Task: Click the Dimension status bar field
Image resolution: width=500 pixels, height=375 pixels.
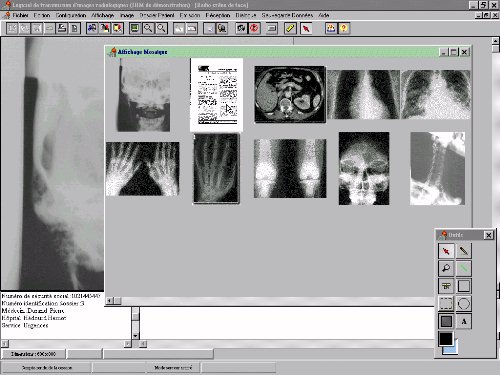Action: (33, 354)
